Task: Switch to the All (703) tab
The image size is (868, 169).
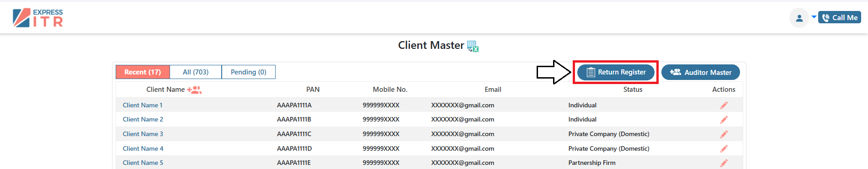Action: click(x=196, y=72)
